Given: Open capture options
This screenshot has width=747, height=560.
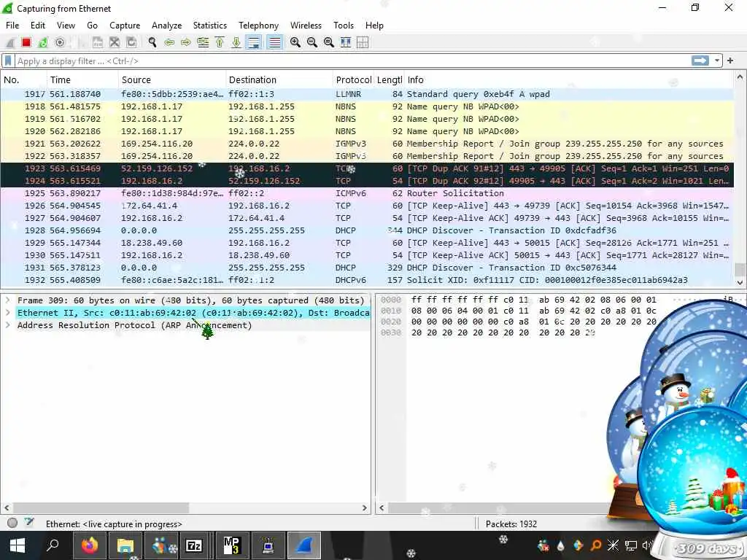Looking at the screenshot, I should (x=60, y=42).
